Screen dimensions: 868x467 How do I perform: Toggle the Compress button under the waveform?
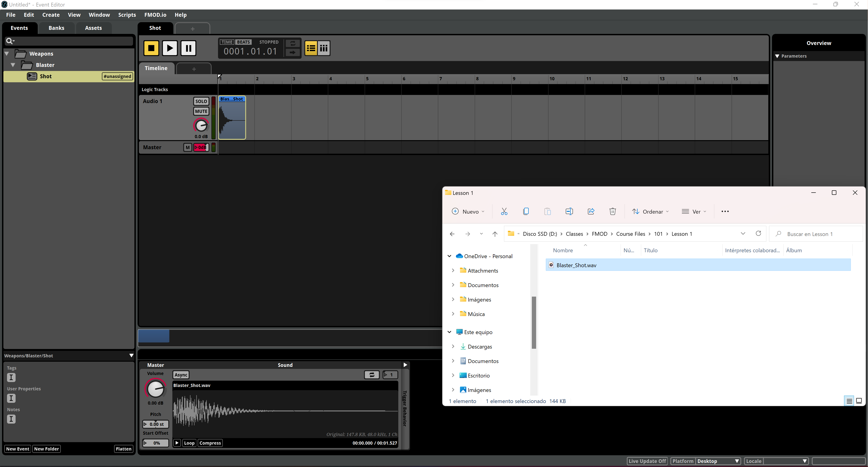tap(210, 443)
